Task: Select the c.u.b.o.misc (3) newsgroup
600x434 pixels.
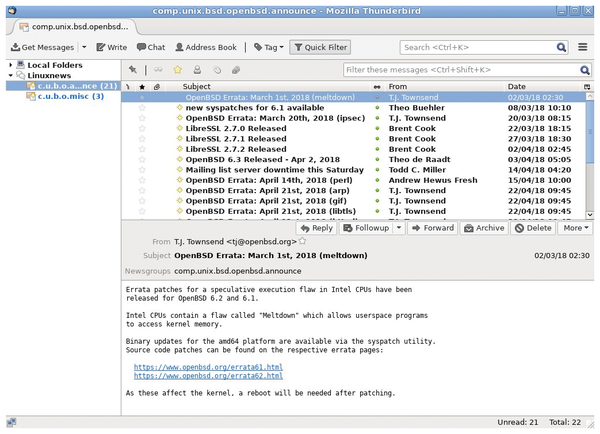Action: [65, 96]
